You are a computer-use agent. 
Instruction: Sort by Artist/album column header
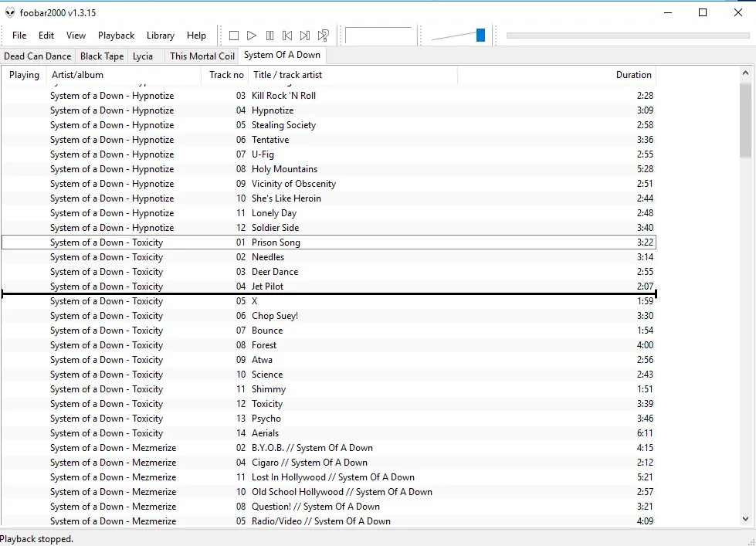pos(124,75)
